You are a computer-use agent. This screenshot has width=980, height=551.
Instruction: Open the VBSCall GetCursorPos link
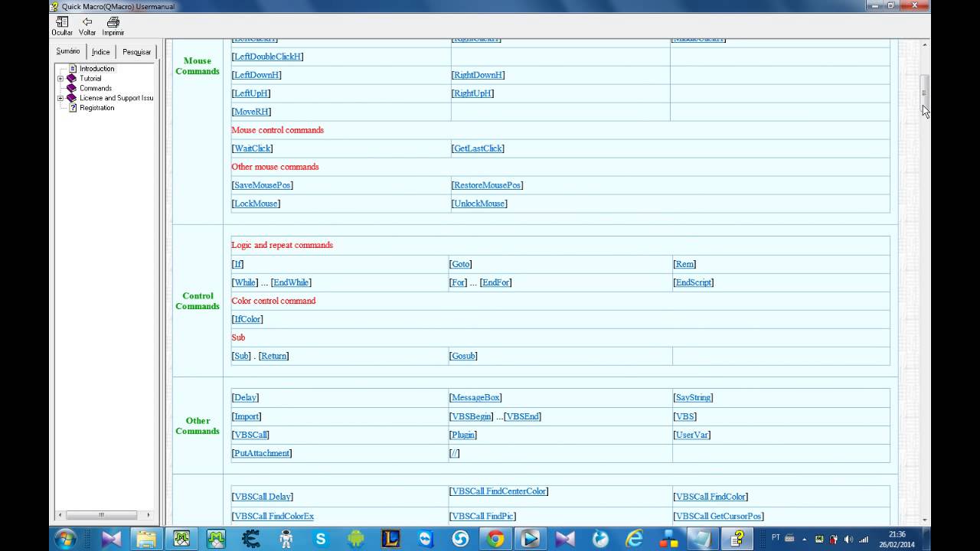[x=718, y=517]
